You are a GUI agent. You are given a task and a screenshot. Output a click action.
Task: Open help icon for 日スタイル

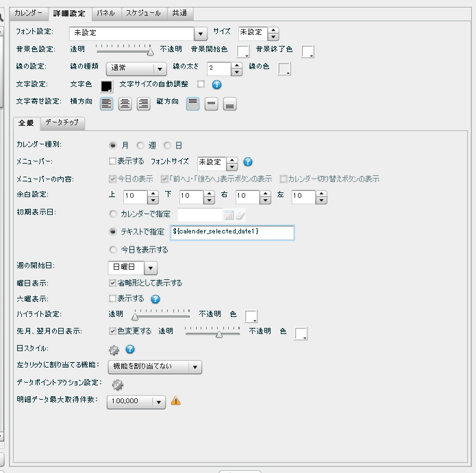tap(130, 349)
